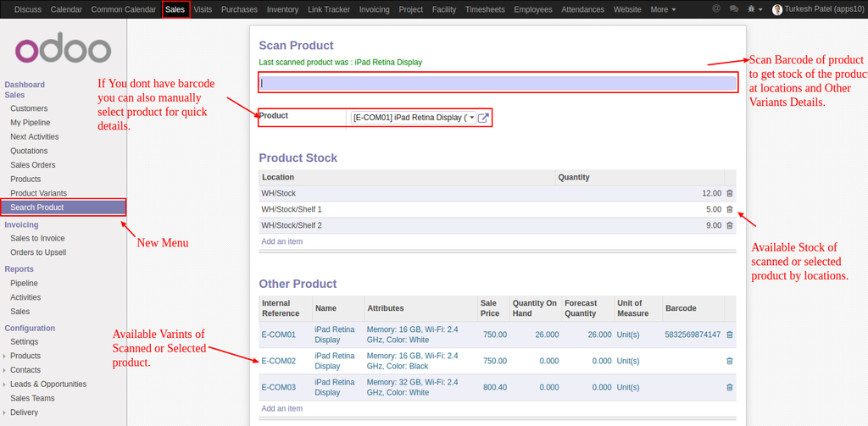
Task: Open the conversations chat icon
Action: 734,9
